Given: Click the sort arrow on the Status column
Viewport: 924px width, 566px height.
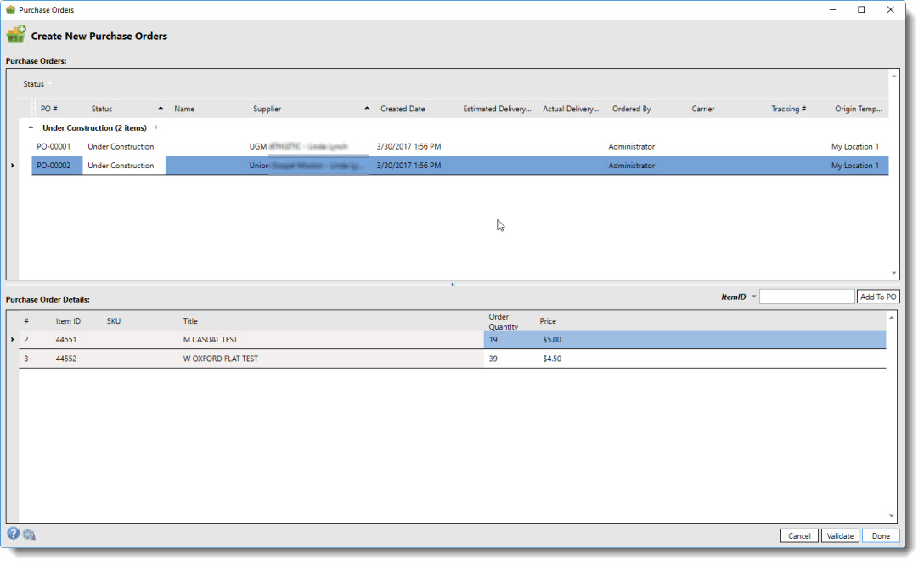Looking at the screenshot, I should 161,109.
